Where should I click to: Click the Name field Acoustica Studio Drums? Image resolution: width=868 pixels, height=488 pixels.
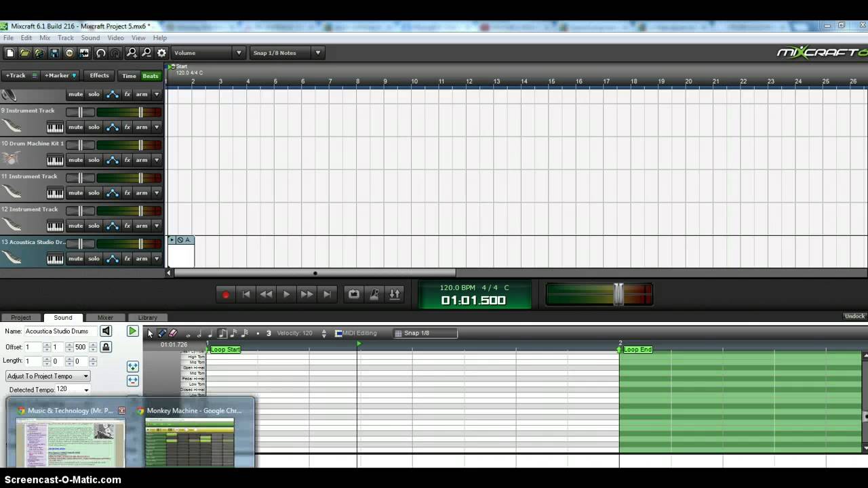tap(60, 331)
